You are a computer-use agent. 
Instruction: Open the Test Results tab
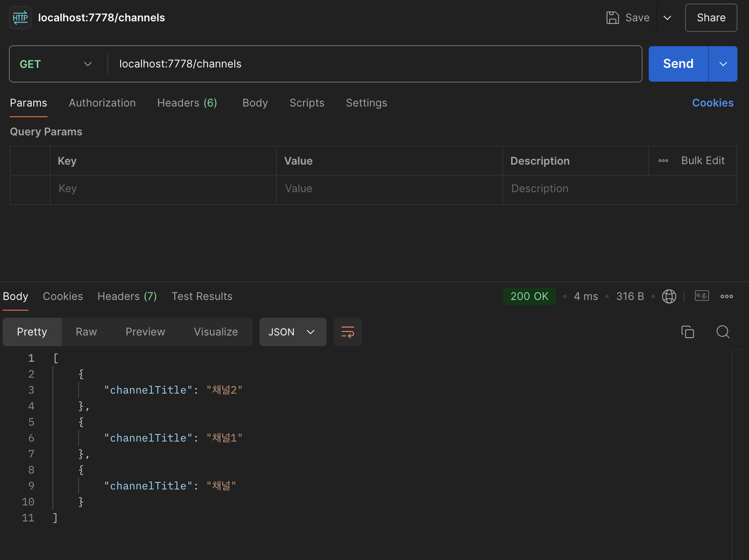point(202,296)
